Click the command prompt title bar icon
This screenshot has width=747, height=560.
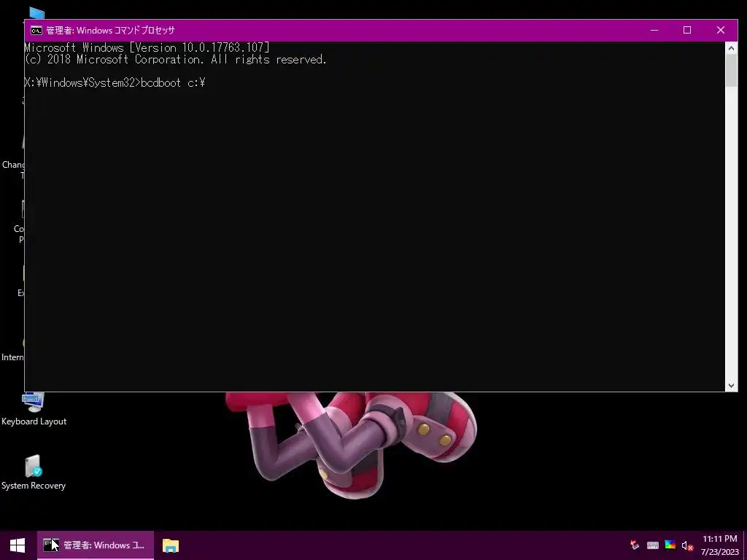tap(36, 31)
